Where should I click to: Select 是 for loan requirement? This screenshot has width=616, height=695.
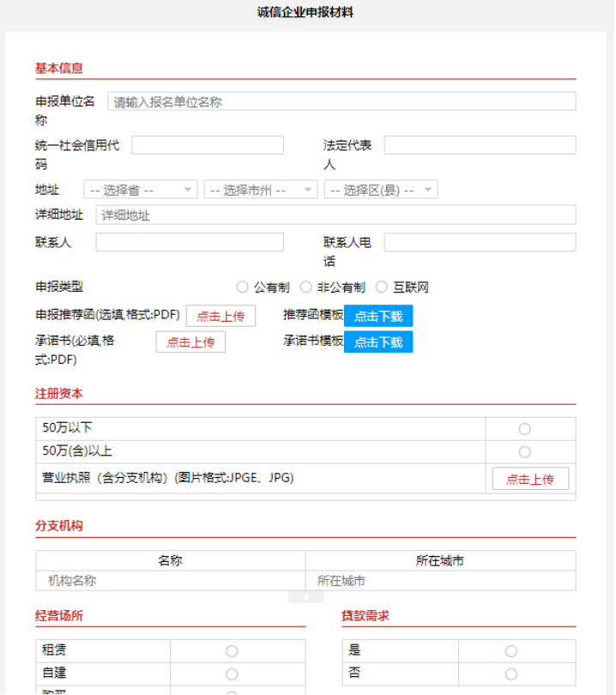511,651
